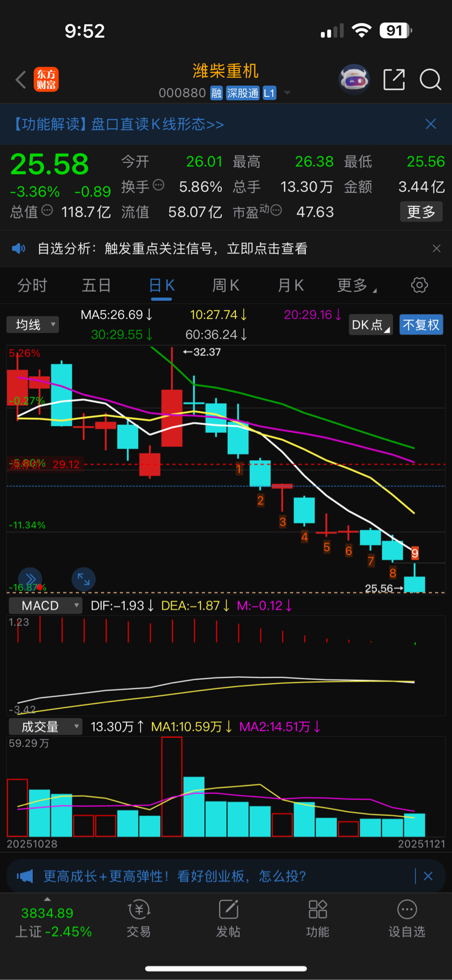Open chart settings gear icon
Image resolution: width=452 pixels, height=980 pixels.
[420, 285]
